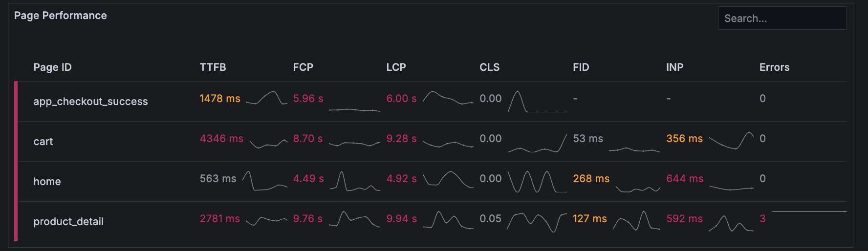The image size is (868, 251).
Task: Click the Page ID column header
Action: 52,67
